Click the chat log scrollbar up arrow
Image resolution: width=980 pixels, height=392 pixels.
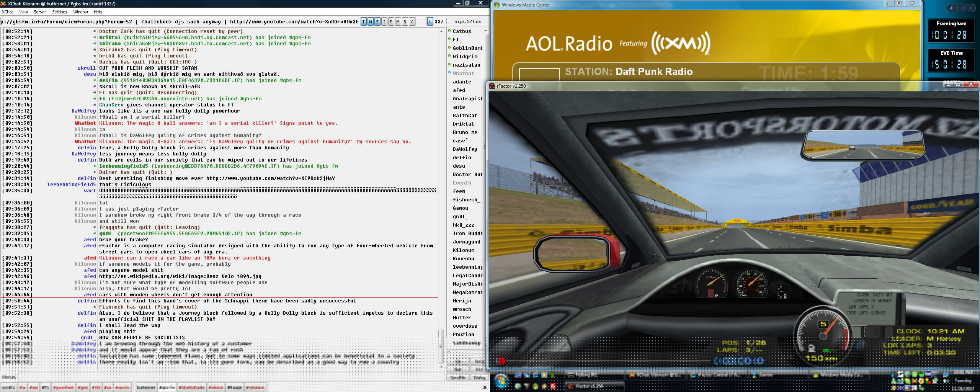pos(441,31)
